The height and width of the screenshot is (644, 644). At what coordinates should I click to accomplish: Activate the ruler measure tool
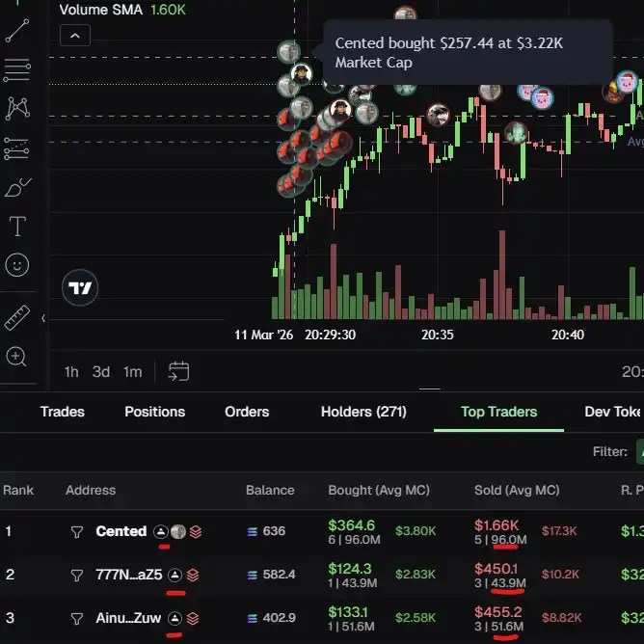coord(17,317)
